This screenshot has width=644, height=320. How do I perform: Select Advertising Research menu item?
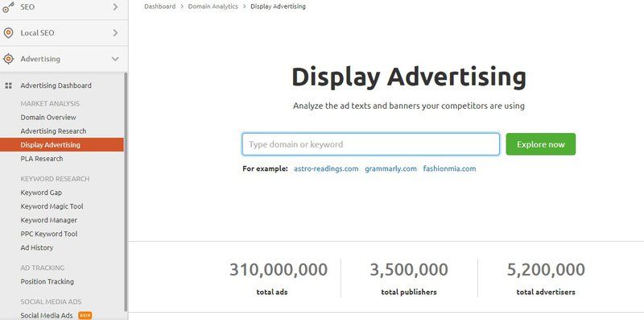(x=53, y=131)
